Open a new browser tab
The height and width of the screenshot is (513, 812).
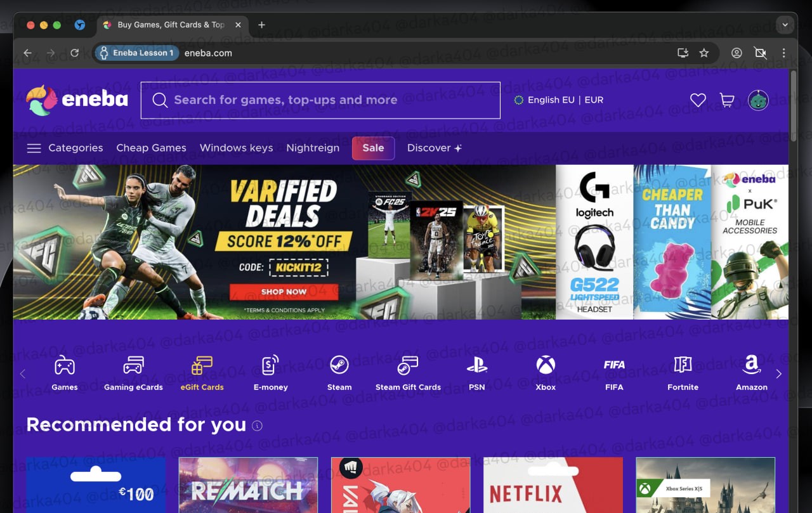tap(261, 25)
